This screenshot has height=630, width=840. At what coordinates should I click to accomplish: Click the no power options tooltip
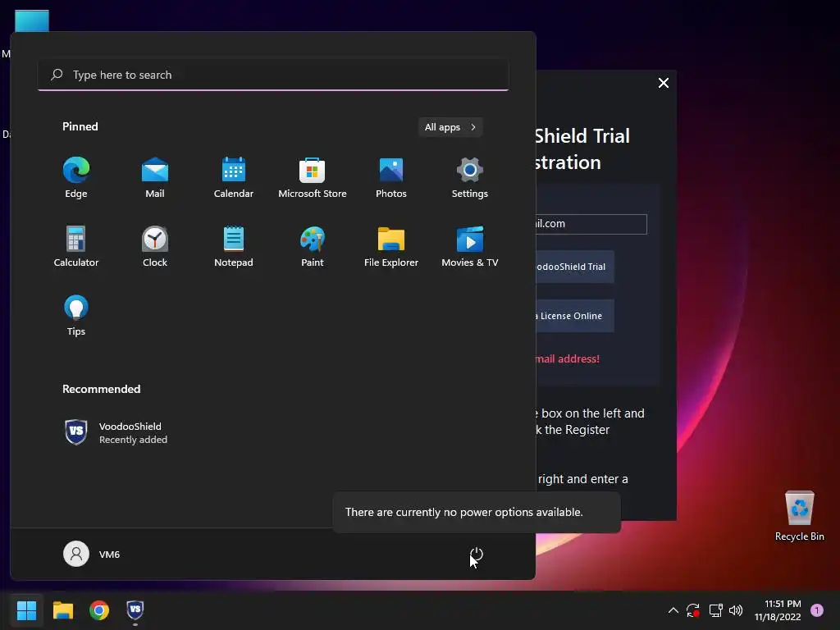point(477,512)
